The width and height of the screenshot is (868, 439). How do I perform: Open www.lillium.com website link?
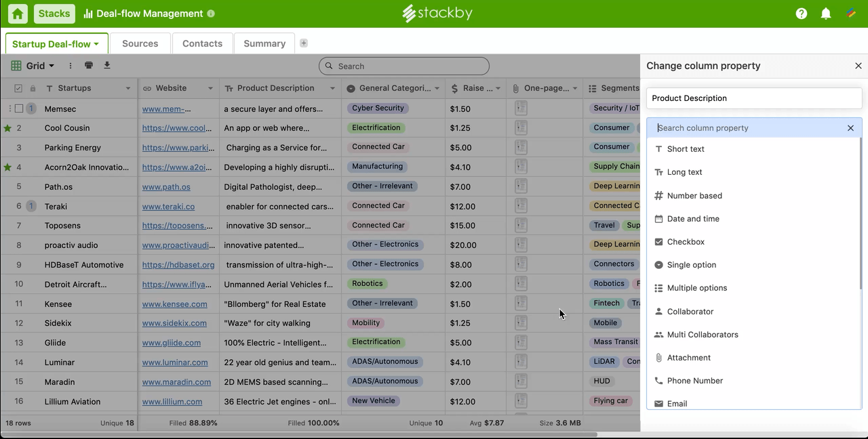click(x=172, y=402)
